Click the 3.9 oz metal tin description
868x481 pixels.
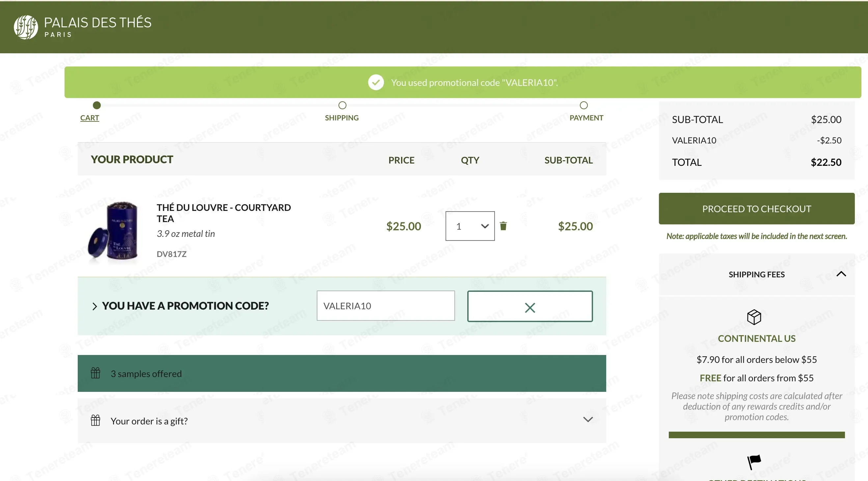click(x=186, y=234)
